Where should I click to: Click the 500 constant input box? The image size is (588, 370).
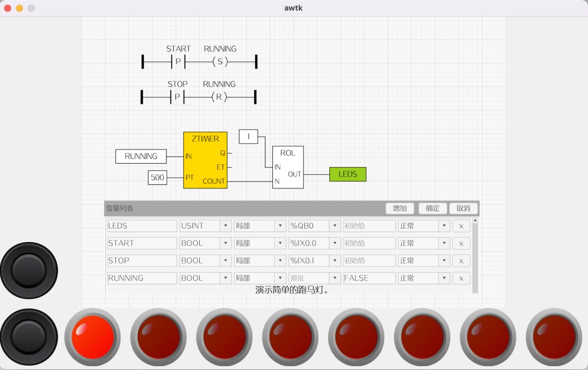157,177
